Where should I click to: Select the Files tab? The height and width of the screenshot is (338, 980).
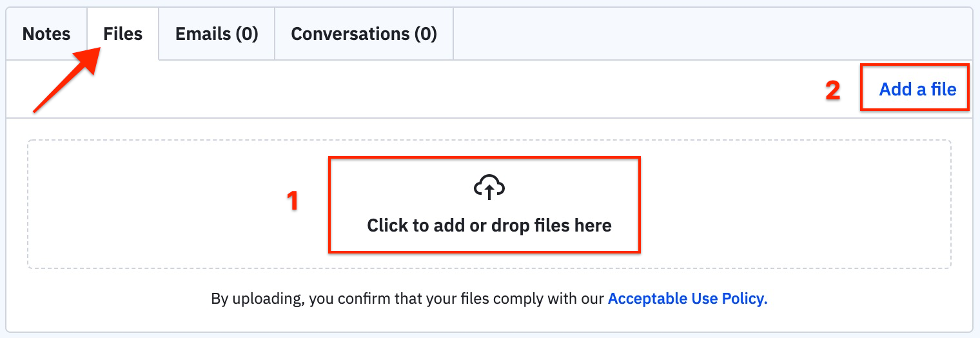point(122,34)
